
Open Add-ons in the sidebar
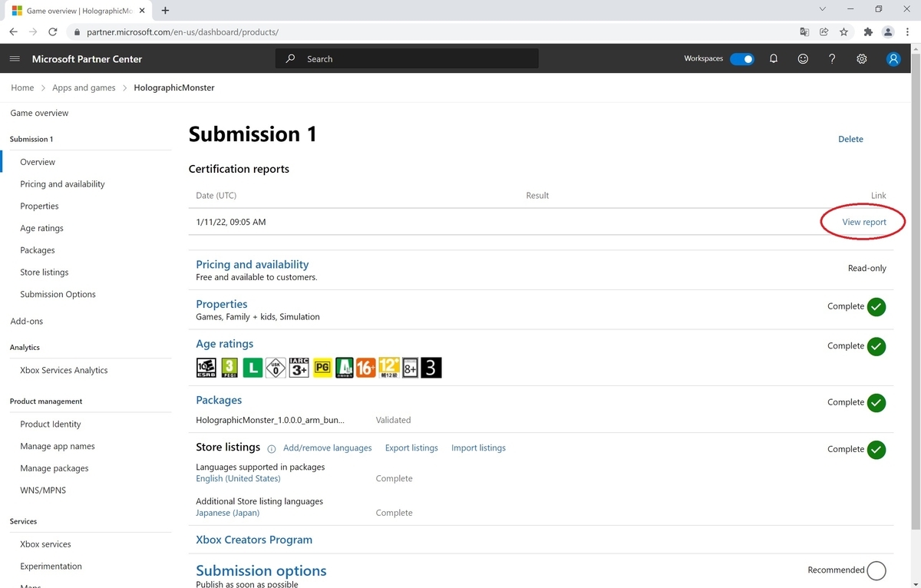(x=27, y=321)
